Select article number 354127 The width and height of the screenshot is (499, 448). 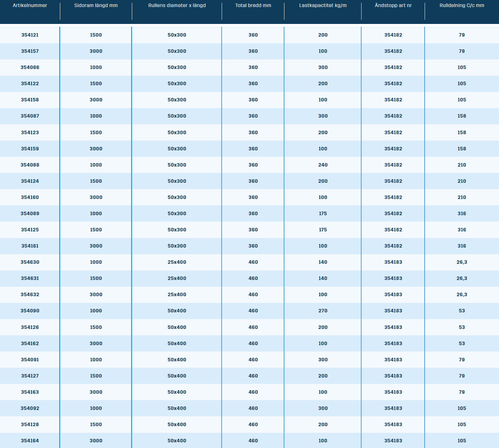pyautogui.click(x=30, y=376)
